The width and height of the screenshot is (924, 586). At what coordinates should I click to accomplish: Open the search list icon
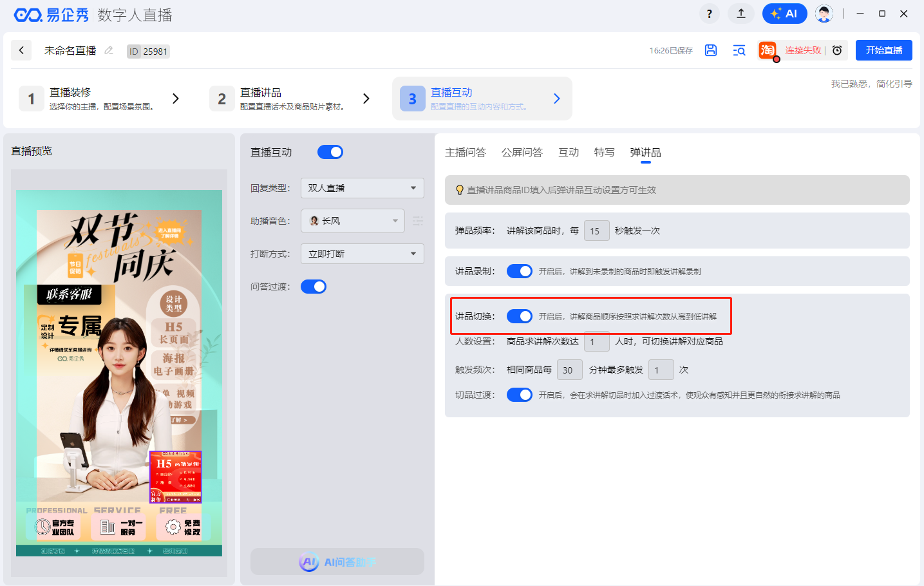pos(739,50)
